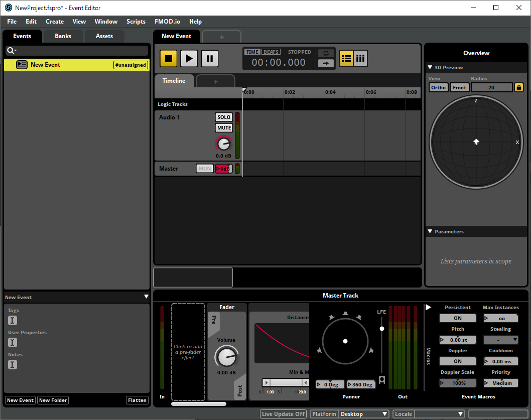Open the Scripts menu

(x=136, y=22)
